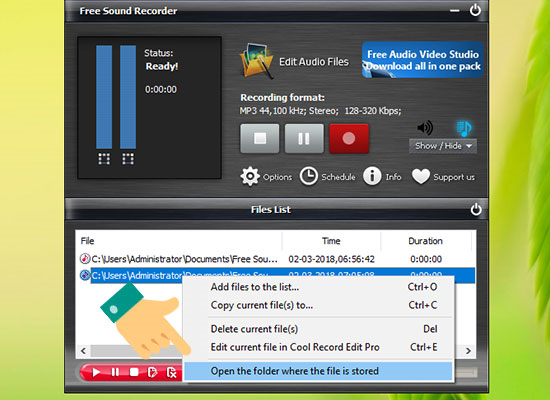The height and width of the screenshot is (400, 550).
Task: Click the Edit Audio Files label
Action: [314, 62]
